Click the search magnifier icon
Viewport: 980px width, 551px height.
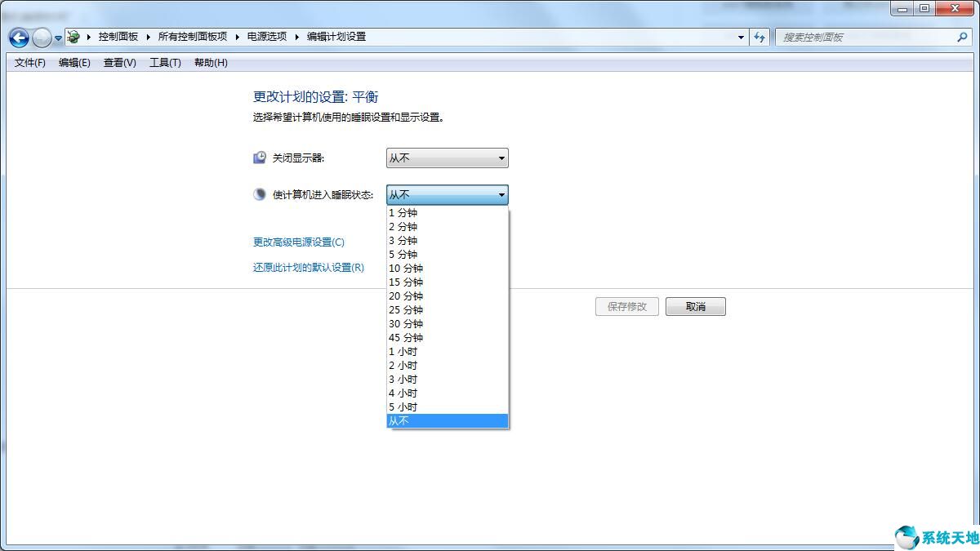(961, 37)
